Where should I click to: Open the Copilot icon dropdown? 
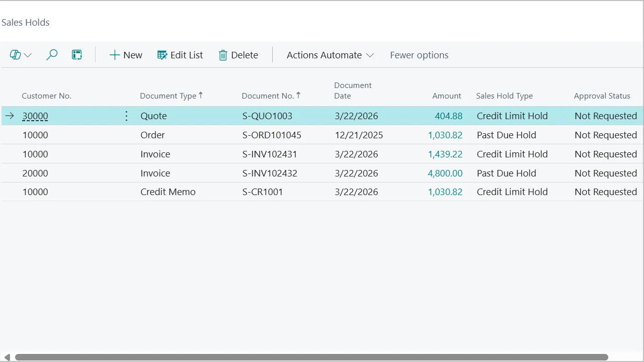point(21,55)
